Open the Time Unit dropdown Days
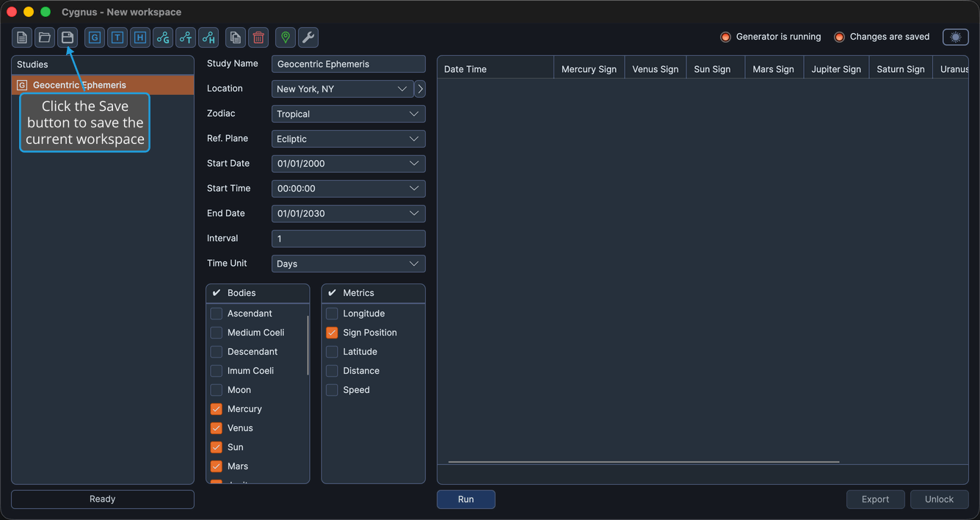The width and height of the screenshot is (980, 520). point(349,264)
